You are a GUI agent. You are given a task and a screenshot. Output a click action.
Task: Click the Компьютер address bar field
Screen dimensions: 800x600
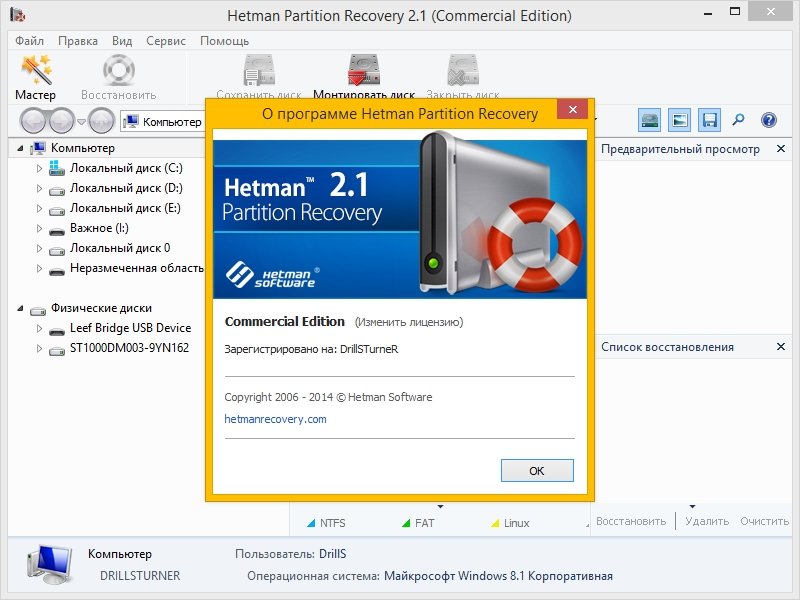pyautogui.click(x=163, y=121)
